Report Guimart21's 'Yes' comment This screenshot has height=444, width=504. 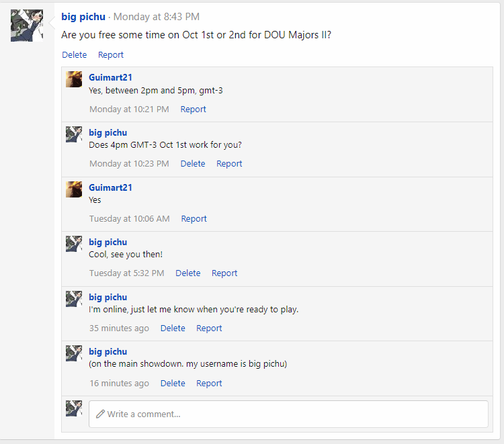(194, 219)
